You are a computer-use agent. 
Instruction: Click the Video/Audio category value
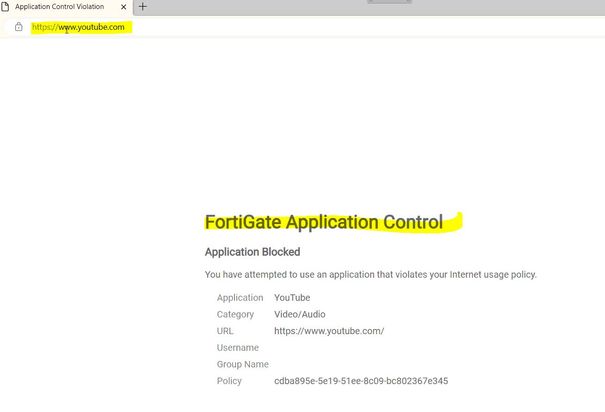(x=300, y=314)
